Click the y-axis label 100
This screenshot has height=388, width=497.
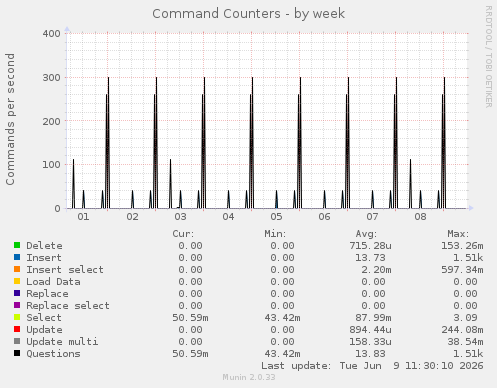[52, 165]
